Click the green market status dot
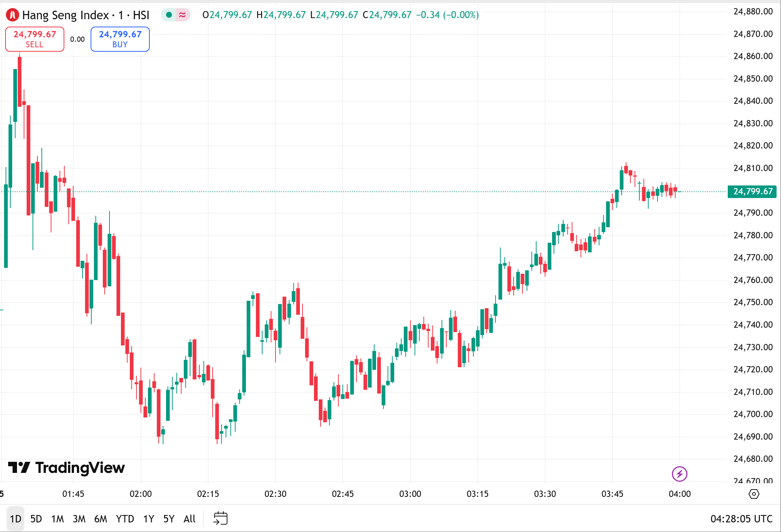Viewport: 781px width, 532px height. pyautogui.click(x=169, y=15)
